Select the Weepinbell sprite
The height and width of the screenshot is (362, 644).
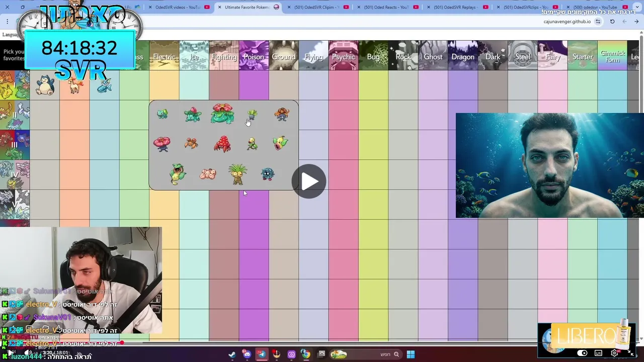click(x=280, y=143)
